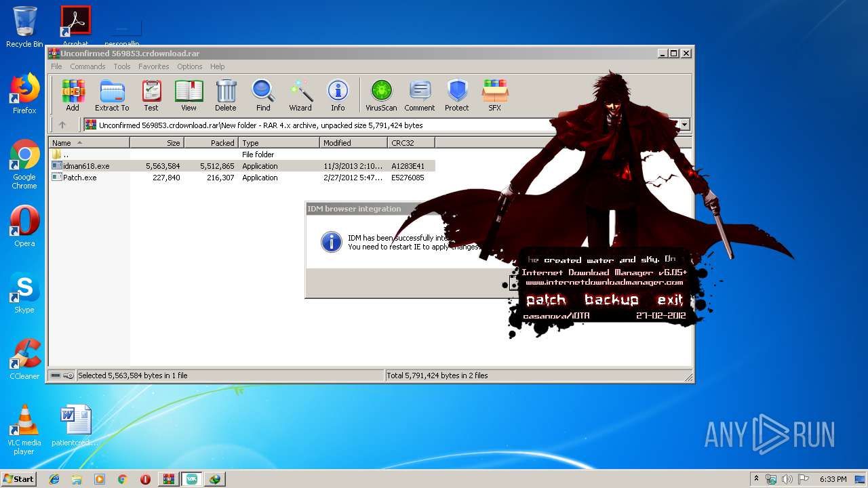Screen dimensions: 868x488
Task: Open the Firefox desktop shortcut
Action: [24, 94]
